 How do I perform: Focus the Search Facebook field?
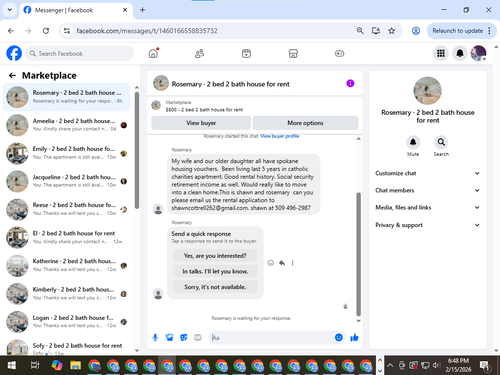pyautogui.click(x=80, y=53)
